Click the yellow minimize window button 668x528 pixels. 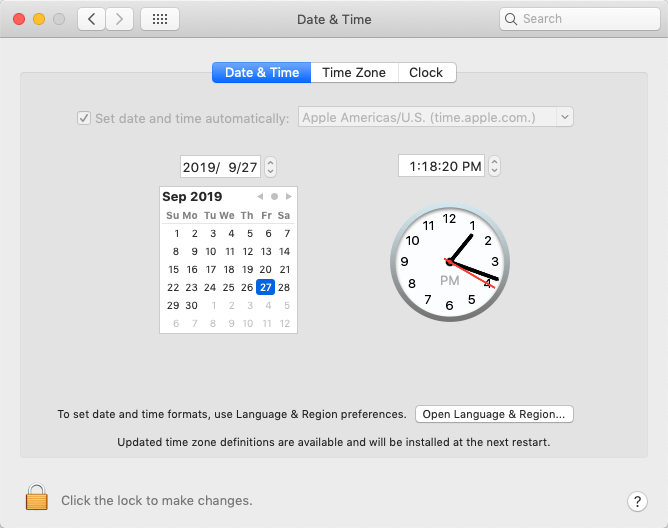[39, 19]
